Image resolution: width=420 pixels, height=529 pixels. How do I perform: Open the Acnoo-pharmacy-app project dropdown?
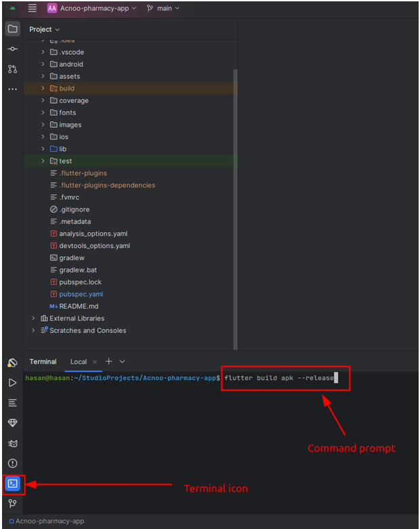[91, 8]
